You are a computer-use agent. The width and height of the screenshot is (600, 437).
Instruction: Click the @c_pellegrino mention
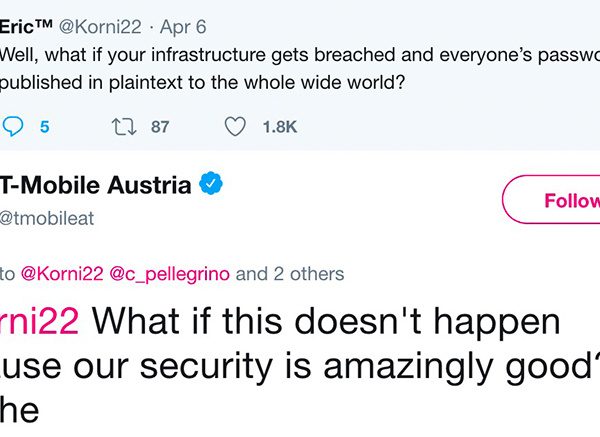pyautogui.click(x=170, y=274)
